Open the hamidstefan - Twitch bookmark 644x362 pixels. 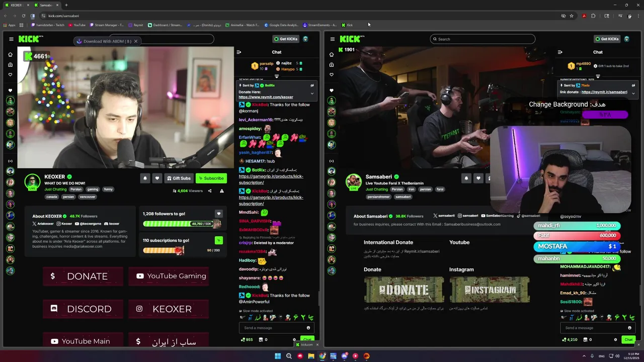click(47, 25)
